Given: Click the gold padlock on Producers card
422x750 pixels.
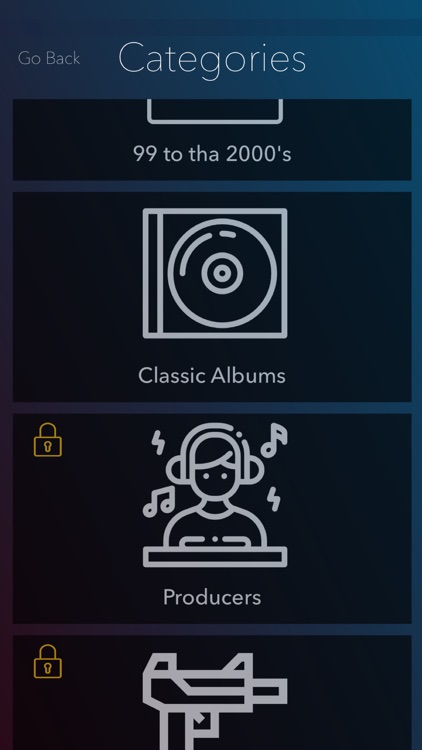Looking at the screenshot, I should click(48, 440).
